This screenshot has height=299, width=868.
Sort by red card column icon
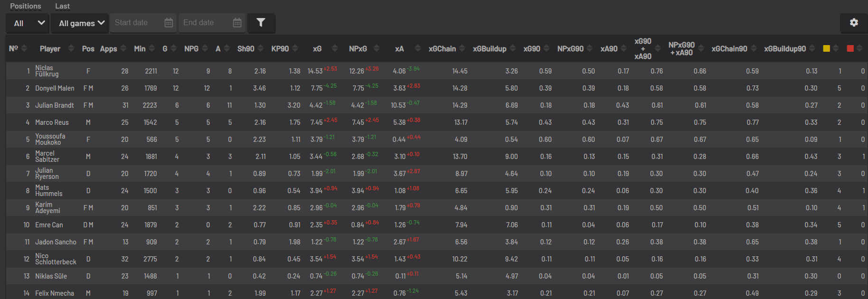(850, 48)
